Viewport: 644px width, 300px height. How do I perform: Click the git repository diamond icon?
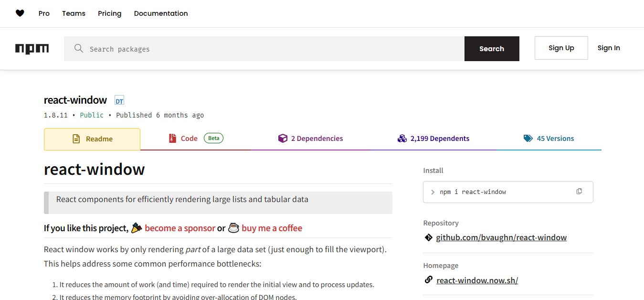click(428, 237)
